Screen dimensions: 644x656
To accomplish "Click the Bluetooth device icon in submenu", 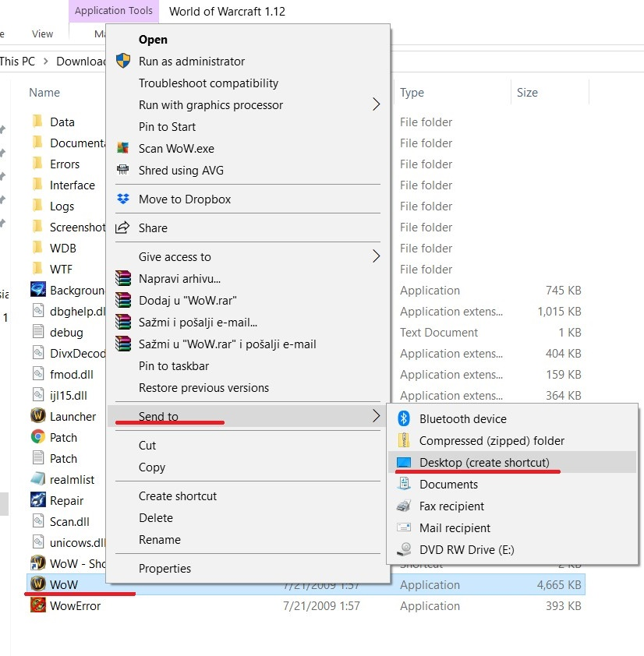I will [x=404, y=418].
